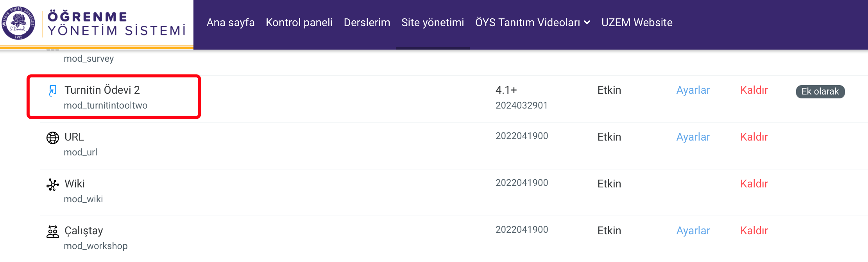Click the Wiki module icon
Image resolution: width=868 pixels, height=262 pixels.
[53, 184]
